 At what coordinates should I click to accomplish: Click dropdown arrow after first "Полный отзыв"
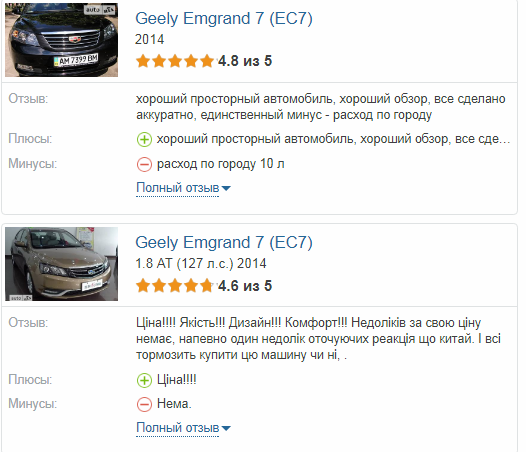[x=226, y=189]
